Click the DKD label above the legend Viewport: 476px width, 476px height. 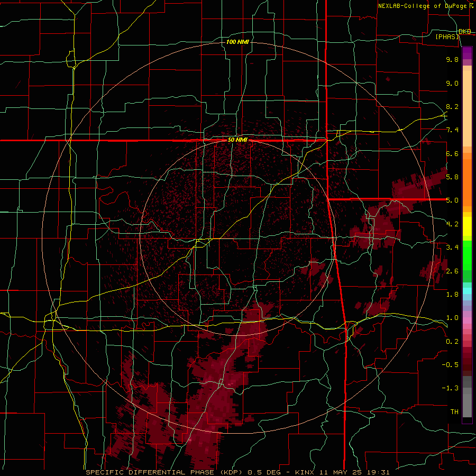465,31
